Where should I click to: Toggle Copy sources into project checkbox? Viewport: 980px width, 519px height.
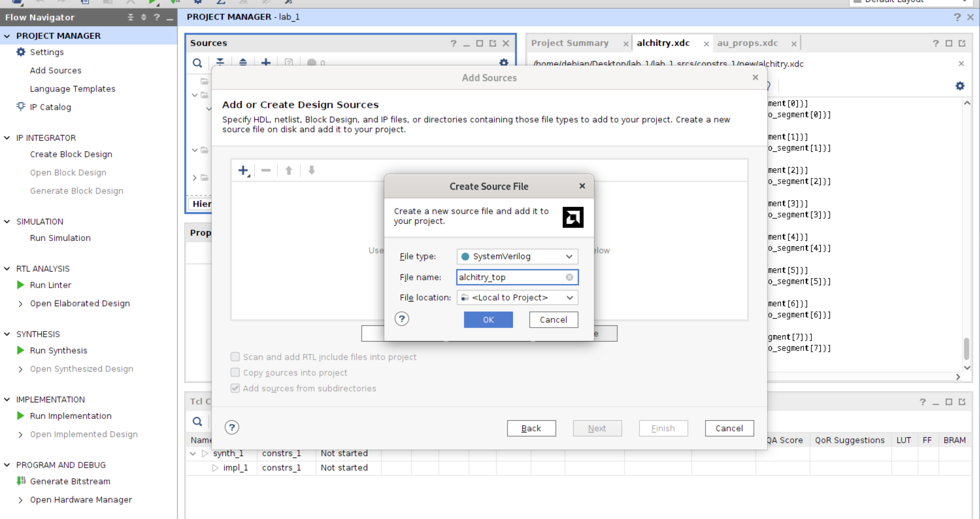pos(235,372)
